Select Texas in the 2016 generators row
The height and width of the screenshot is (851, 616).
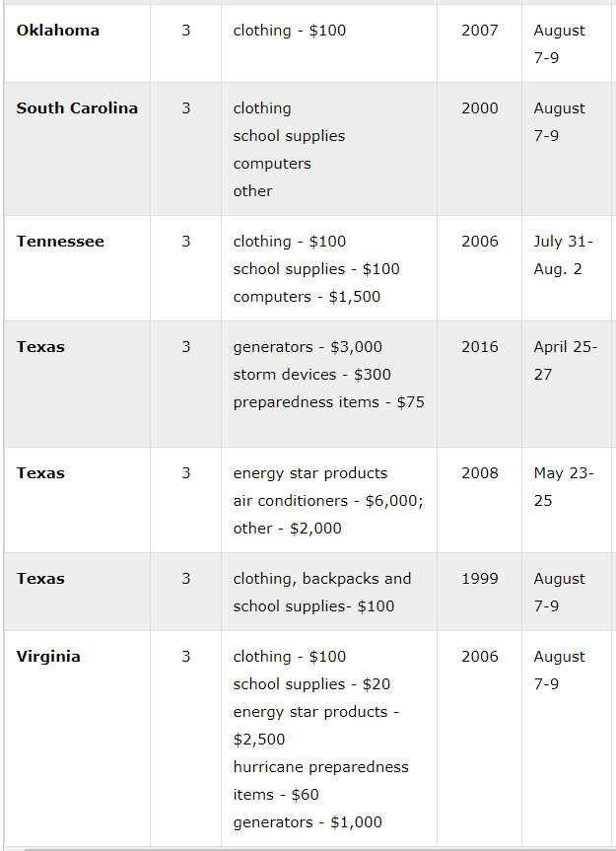[40, 347]
